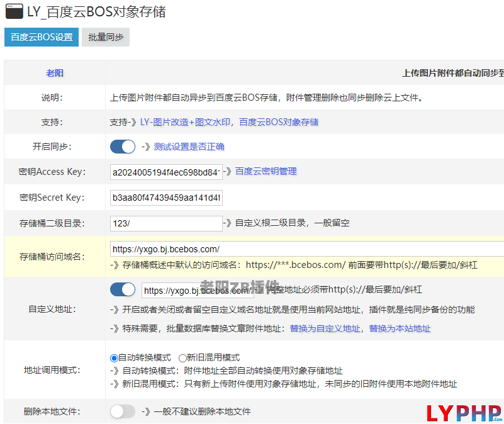The height and width of the screenshot is (424, 504).
Task: Open the 批量同步 tab
Action: 106,37
